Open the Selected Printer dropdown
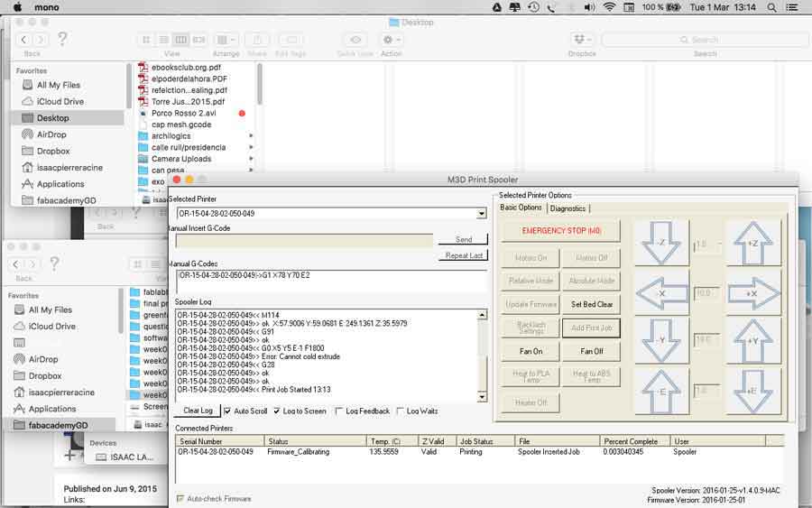 (x=482, y=213)
